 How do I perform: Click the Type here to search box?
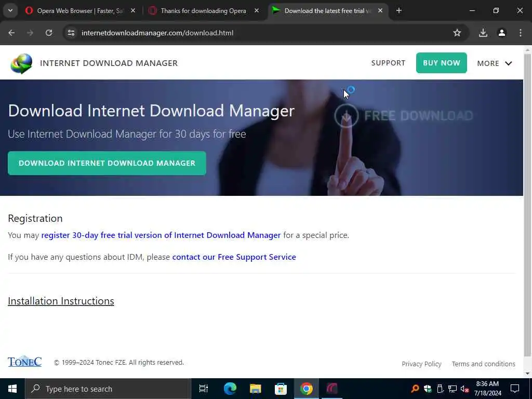pyautogui.click(x=108, y=389)
